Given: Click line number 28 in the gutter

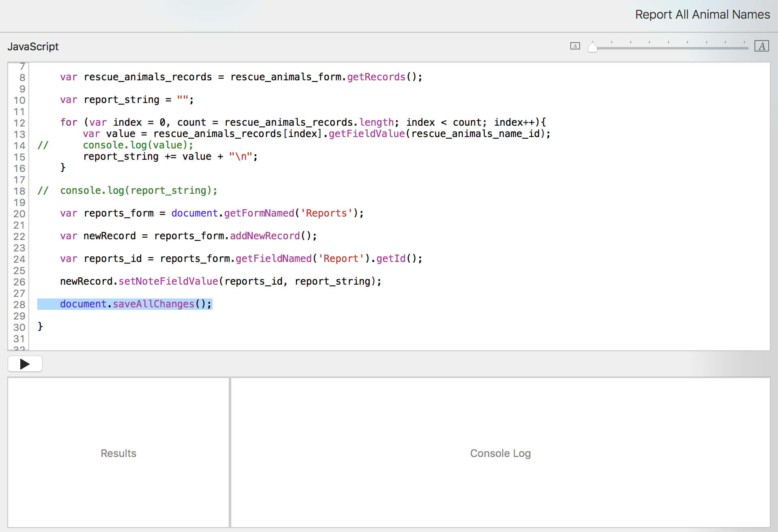Looking at the screenshot, I should (19, 305).
